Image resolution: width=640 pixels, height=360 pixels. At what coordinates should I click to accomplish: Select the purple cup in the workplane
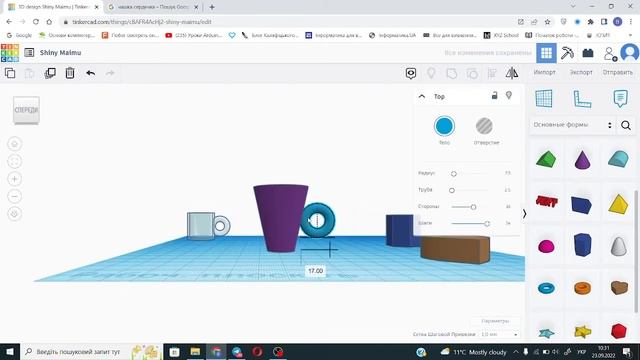click(x=281, y=218)
